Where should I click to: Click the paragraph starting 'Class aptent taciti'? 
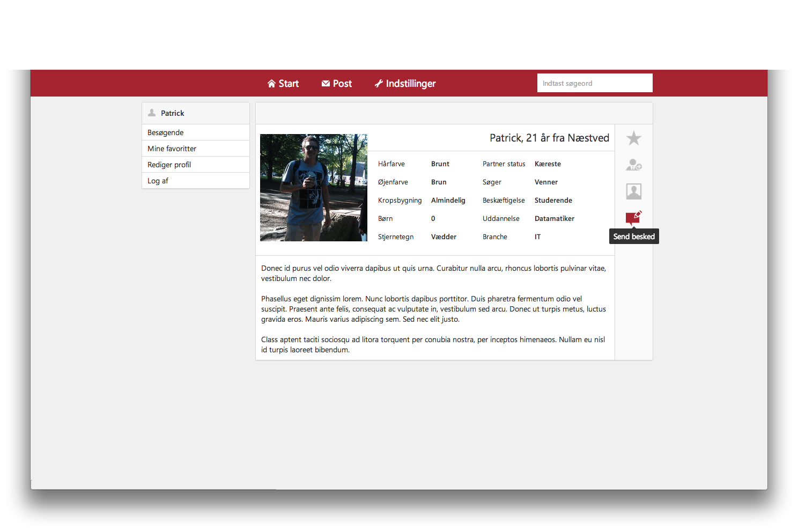(433, 345)
